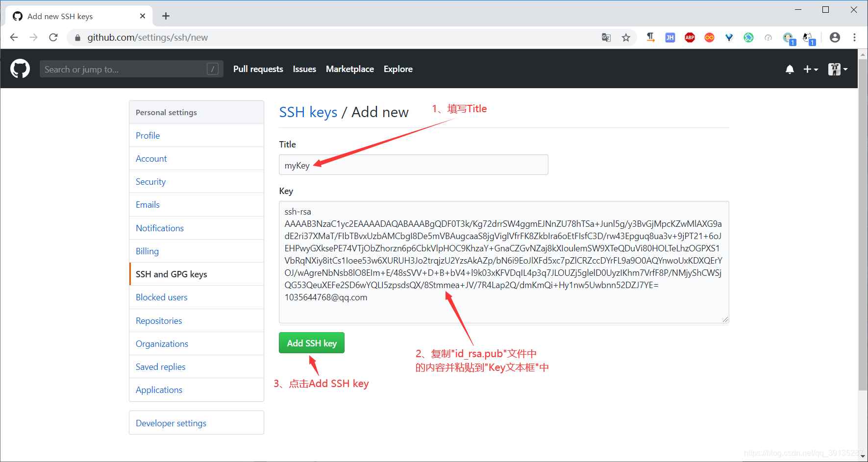Open Explore in the header

pos(398,69)
